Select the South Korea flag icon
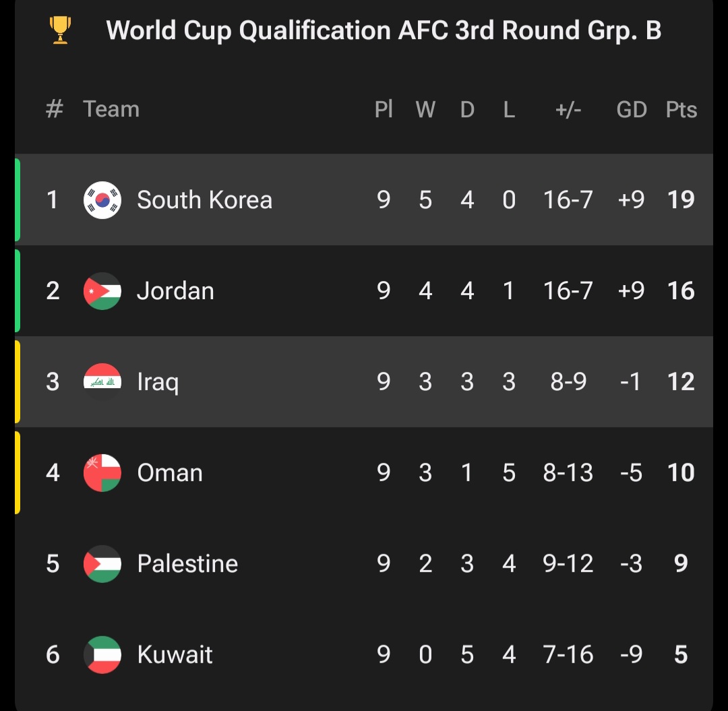The image size is (728, 711). pyautogui.click(x=102, y=199)
